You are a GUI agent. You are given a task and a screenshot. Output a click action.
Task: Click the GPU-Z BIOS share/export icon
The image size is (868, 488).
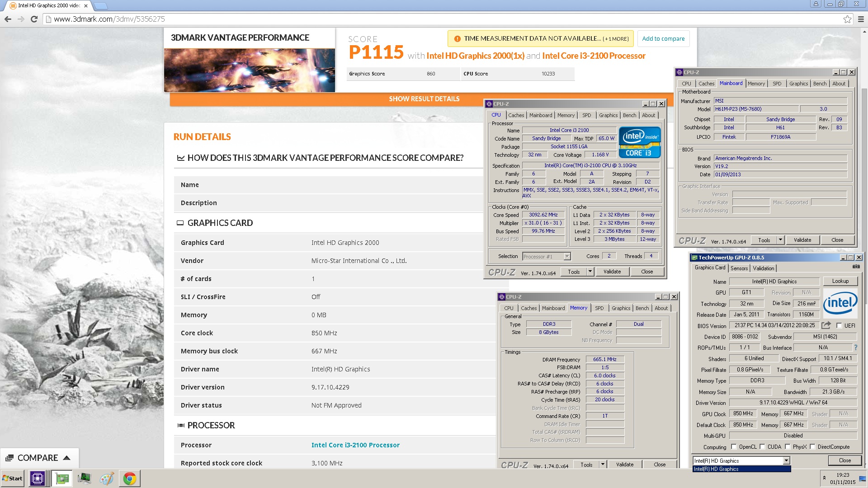tap(826, 325)
